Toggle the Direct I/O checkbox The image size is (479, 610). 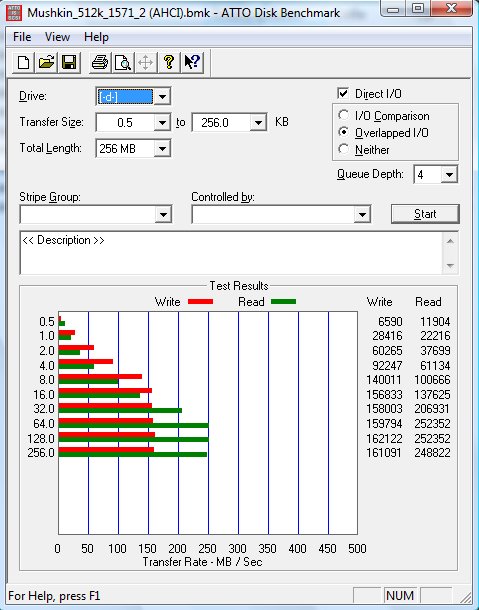[x=343, y=93]
